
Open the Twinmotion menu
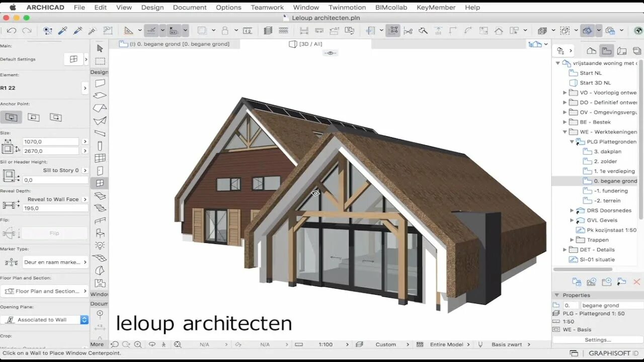point(348,8)
